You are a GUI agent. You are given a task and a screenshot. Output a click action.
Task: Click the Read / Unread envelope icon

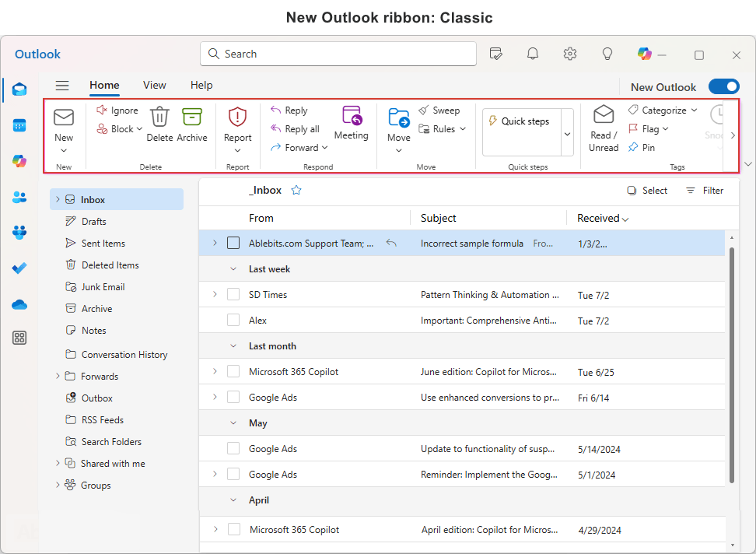[604, 116]
